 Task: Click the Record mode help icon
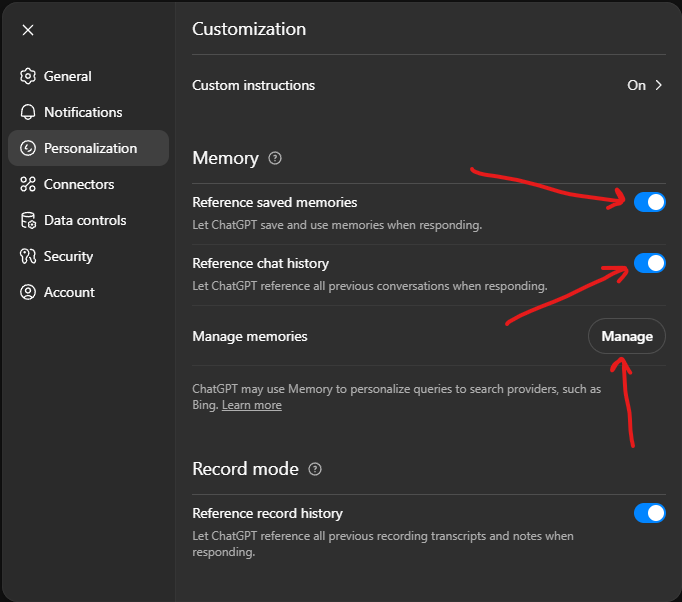315,469
